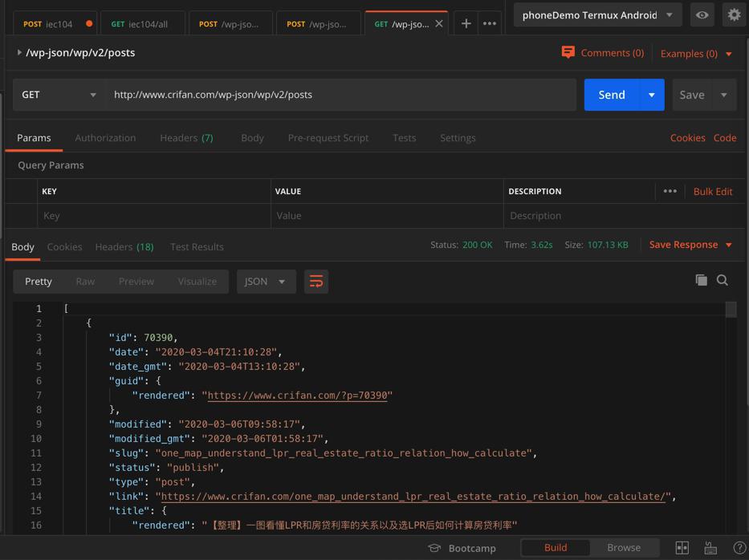749x560 pixels.
Task: Toggle two-pane layout view icon
Action: pyautogui.click(x=682, y=548)
